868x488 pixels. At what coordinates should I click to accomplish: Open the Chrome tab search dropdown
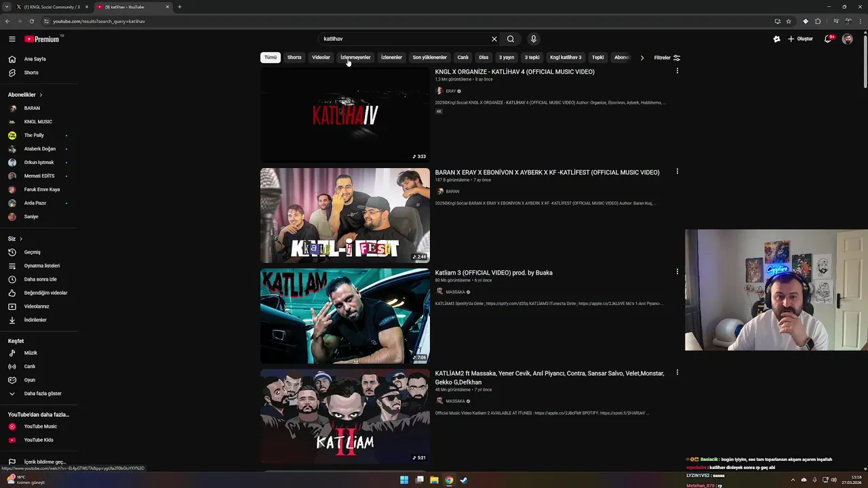pos(7,7)
